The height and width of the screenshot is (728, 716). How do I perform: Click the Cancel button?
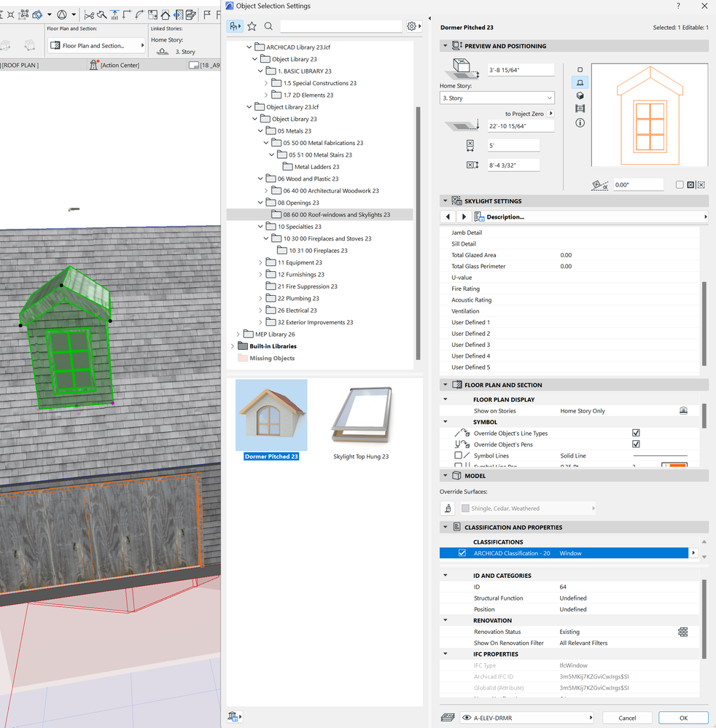(x=627, y=718)
